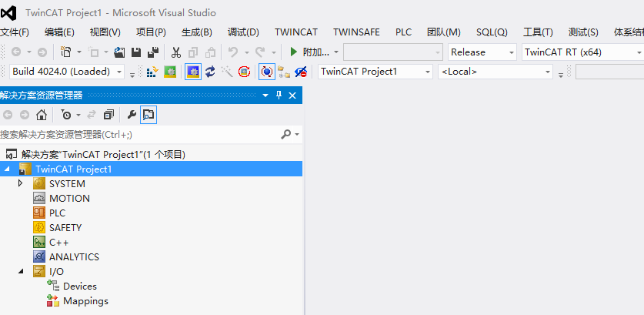This screenshot has width=644, height=315.
Task: Open New Project icon dropdown arrow
Action: 78,52
